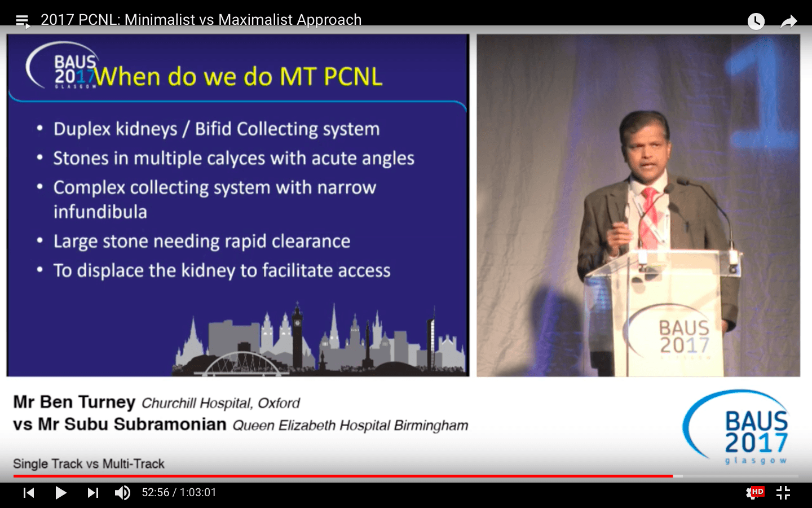812x508 pixels.
Task: Exit full screen mode
Action: point(783,493)
